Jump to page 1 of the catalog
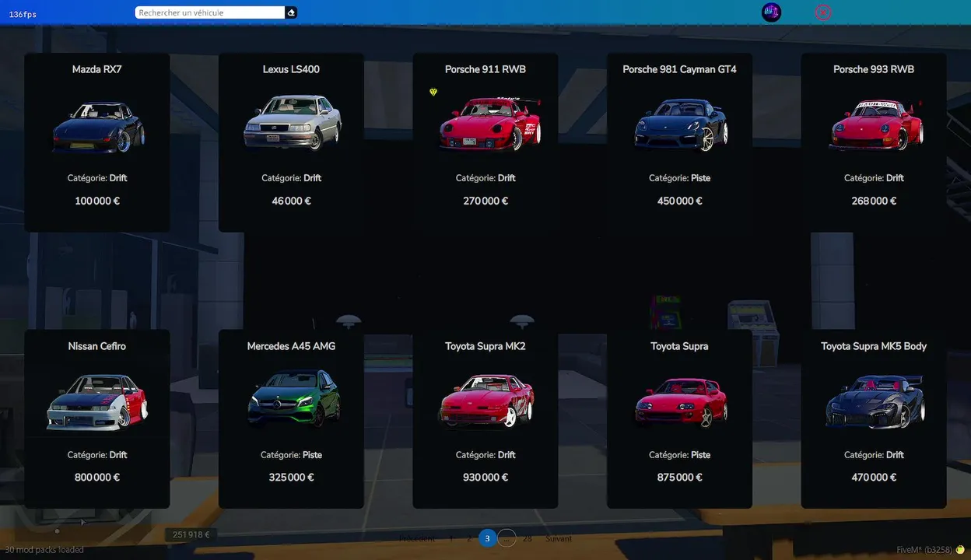 click(450, 538)
